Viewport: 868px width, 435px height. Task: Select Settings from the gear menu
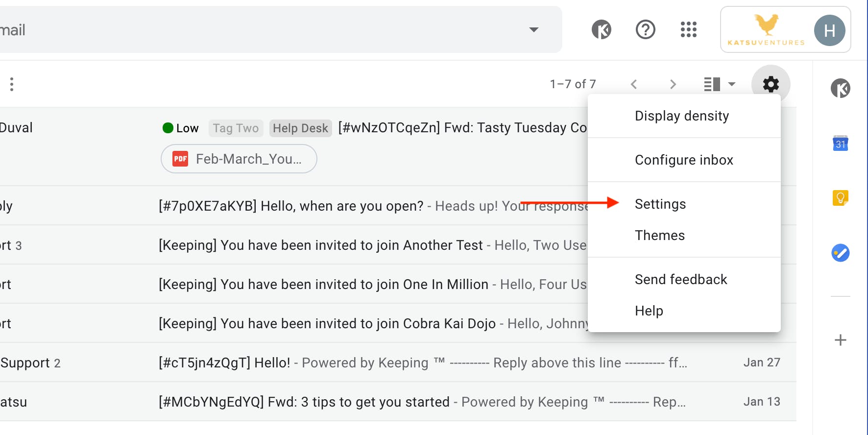(660, 204)
